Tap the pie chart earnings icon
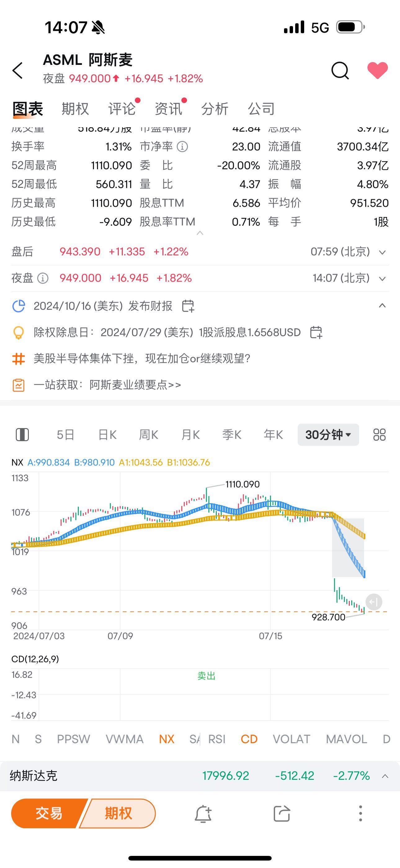 coord(19,306)
